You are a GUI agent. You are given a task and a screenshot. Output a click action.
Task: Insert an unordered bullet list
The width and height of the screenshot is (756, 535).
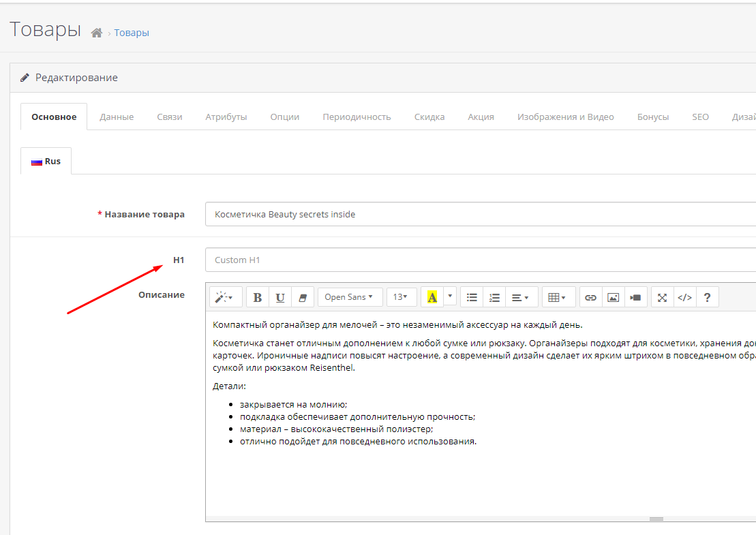(x=472, y=297)
